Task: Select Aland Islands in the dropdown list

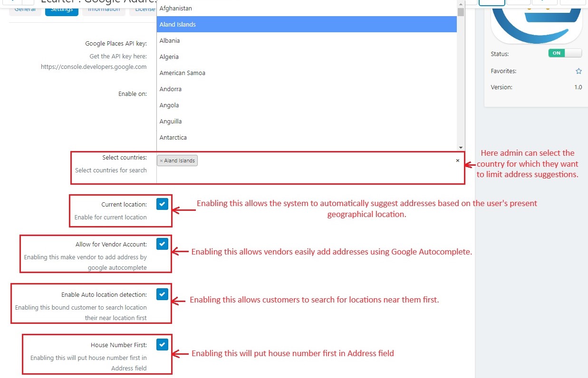Action: (307, 24)
